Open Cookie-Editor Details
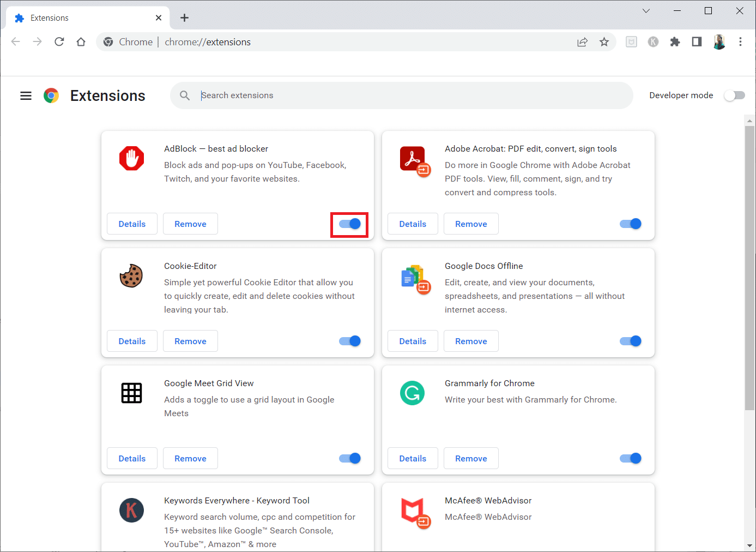756x552 pixels. pos(132,341)
